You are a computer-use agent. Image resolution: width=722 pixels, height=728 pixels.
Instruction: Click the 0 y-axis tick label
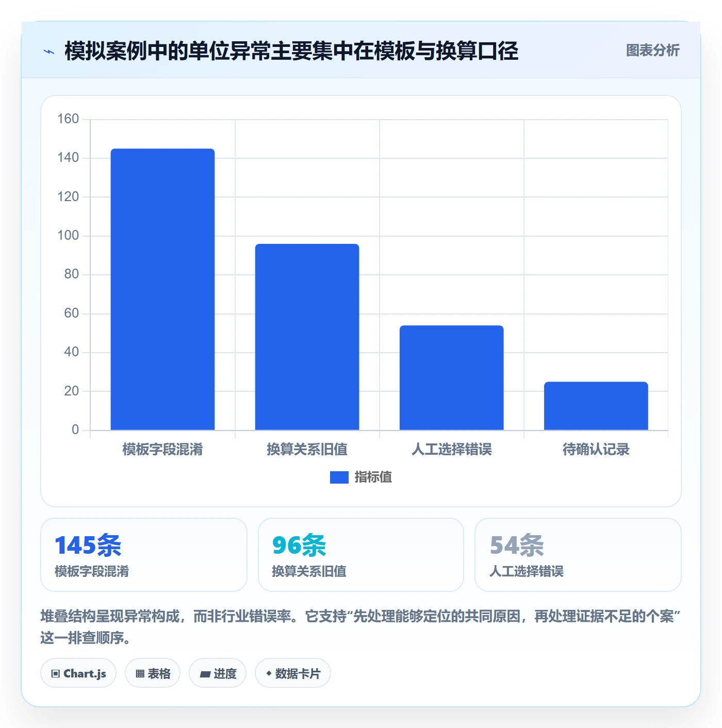coord(75,430)
